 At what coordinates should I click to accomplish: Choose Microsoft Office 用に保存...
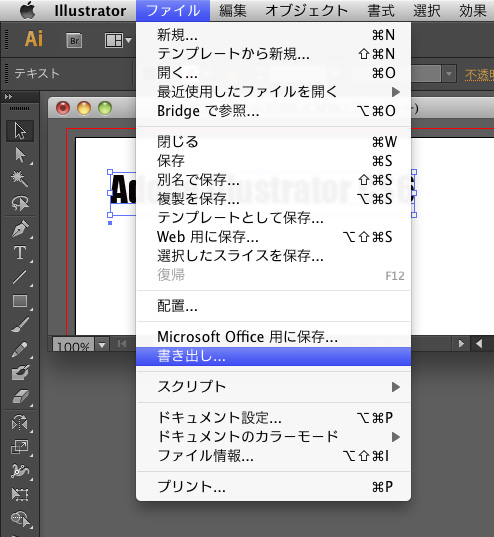click(273, 337)
